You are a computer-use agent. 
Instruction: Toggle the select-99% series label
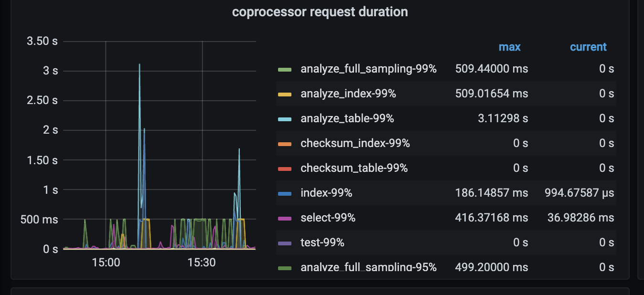[328, 218]
